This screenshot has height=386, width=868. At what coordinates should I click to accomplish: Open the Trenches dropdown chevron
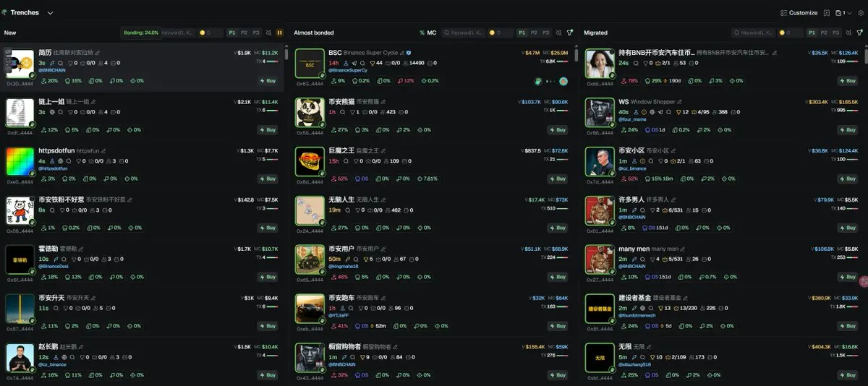pyautogui.click(x=50, y=13)
